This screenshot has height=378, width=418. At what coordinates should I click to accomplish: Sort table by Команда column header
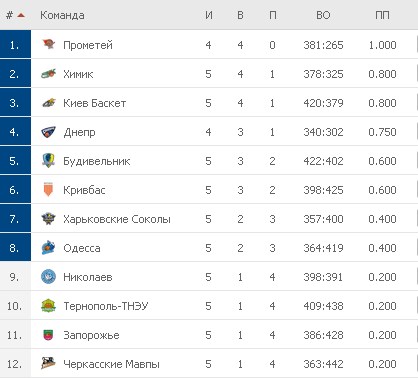[x=62, y=15]
